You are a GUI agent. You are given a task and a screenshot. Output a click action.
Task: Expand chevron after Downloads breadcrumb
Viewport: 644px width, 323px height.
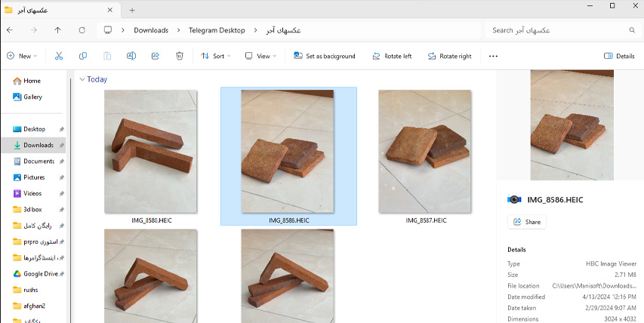[178, 30]
